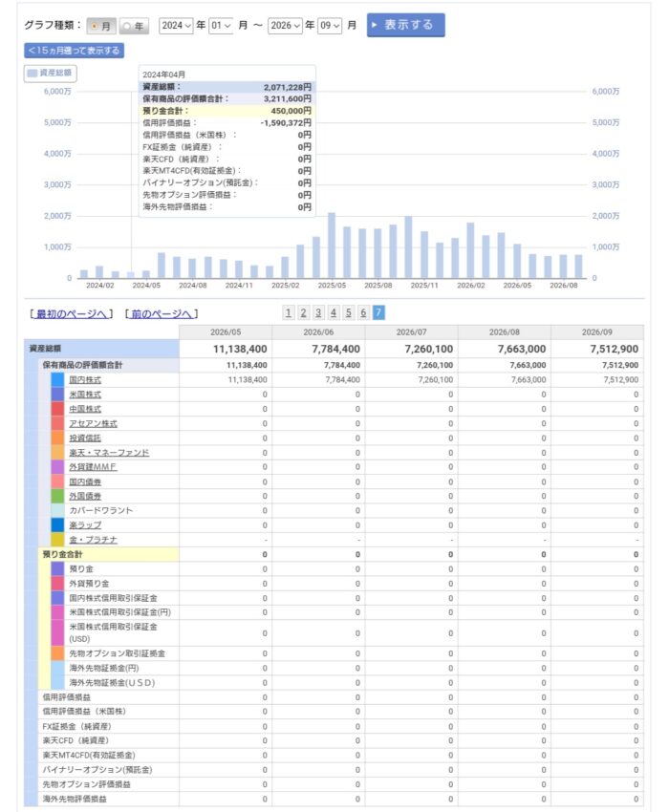Click the 15ヵ月遡って表示する button
Viewport: 669px width, 812px height.
[75, 51]
